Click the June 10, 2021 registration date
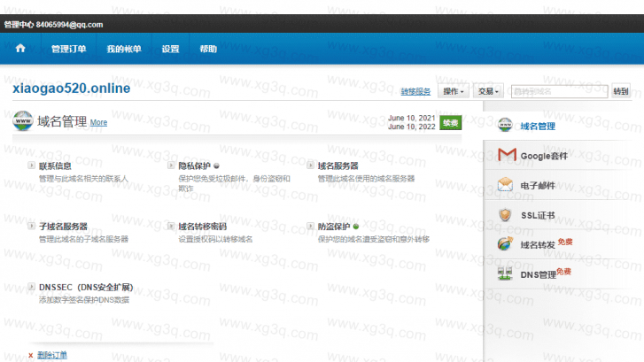Screen dimensions: 644x362 412,119
